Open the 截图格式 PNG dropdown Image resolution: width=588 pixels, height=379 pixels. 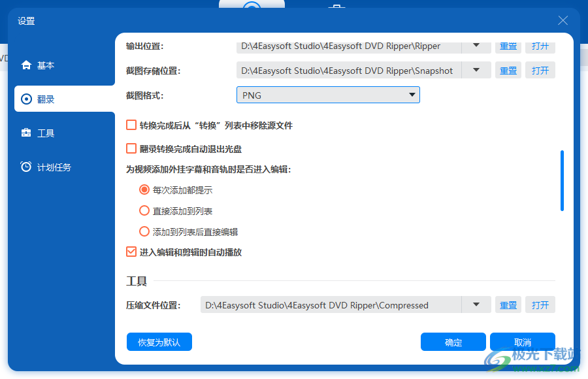coord(328,95)
